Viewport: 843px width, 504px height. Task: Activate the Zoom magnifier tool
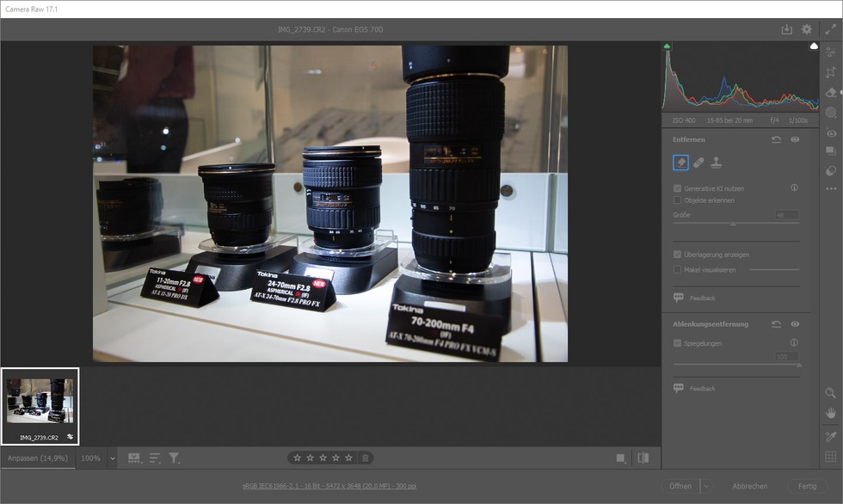[831, 393]
